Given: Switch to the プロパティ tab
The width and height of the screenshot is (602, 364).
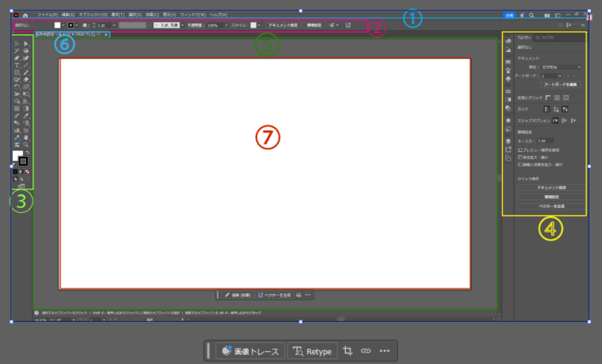Looking at the screenshot, I should pyautogui.click(x=524, y=37).
